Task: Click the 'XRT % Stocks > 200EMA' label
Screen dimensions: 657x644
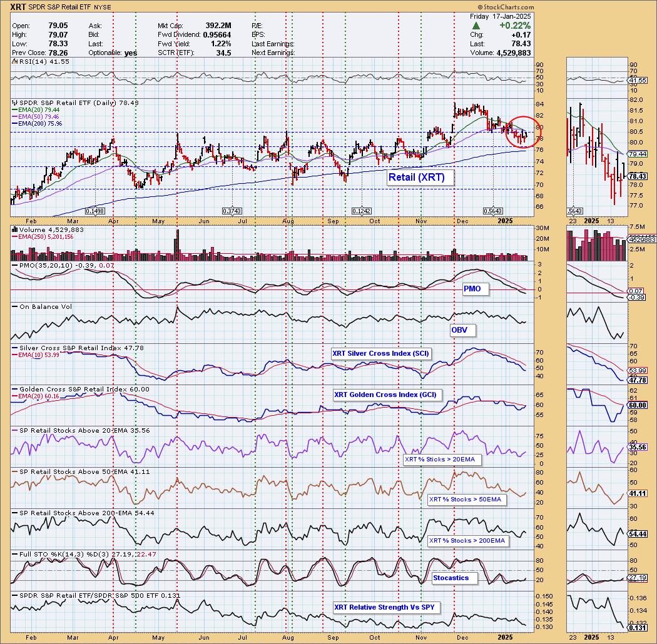Action: (467, 541)
